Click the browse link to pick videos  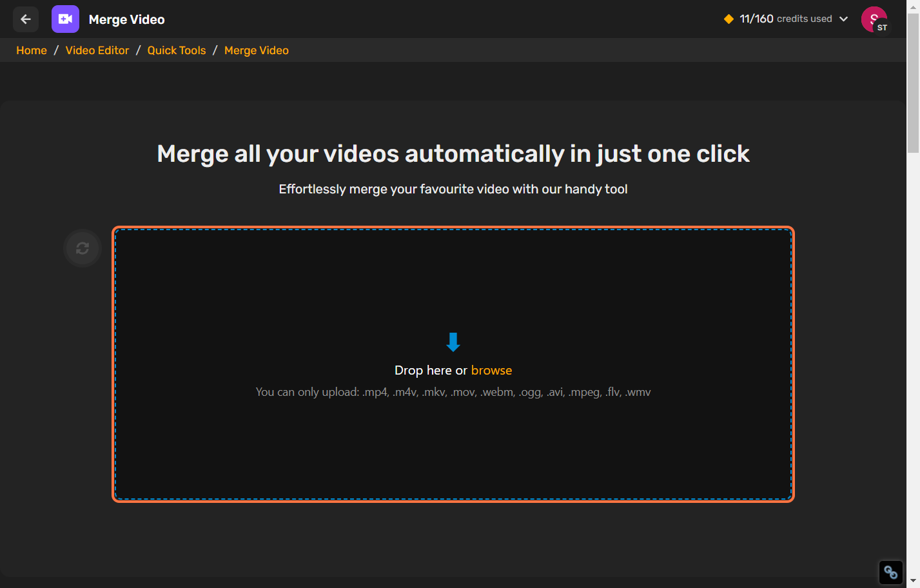pos(491,369)
